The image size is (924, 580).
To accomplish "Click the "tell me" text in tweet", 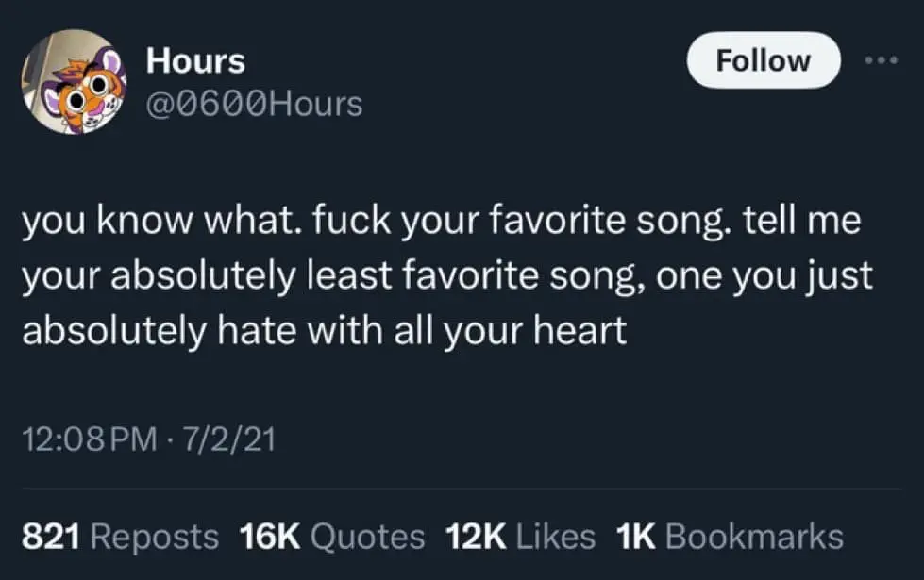I will 803,224.
